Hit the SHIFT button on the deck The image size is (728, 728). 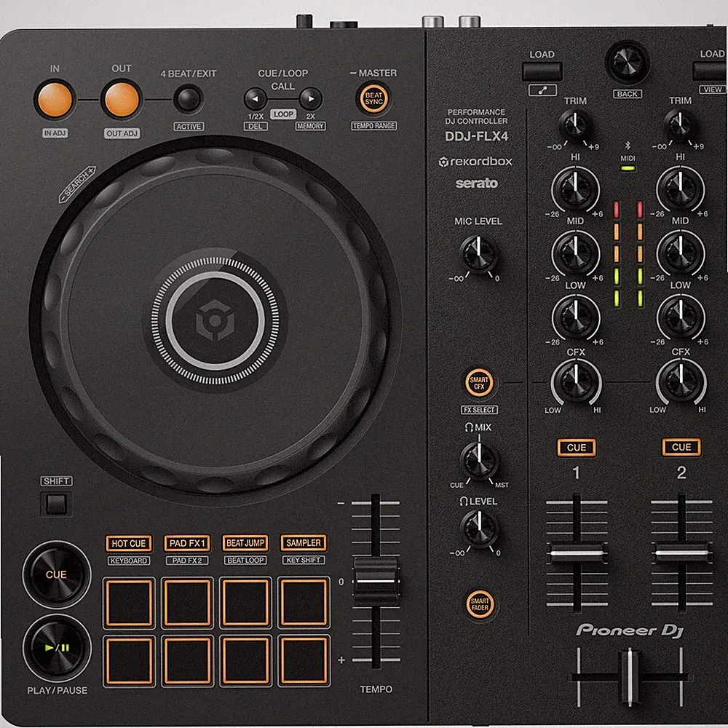(57, 504)
